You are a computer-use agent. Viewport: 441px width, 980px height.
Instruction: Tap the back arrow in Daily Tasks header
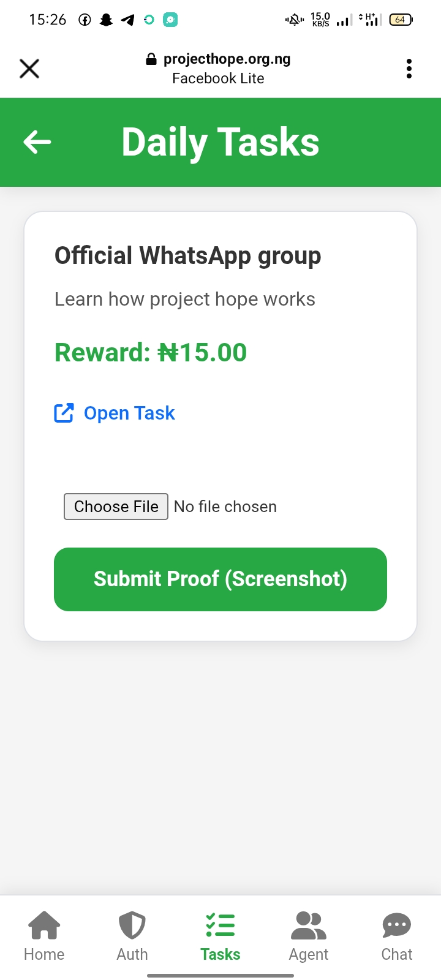click(x=37, y=142)
